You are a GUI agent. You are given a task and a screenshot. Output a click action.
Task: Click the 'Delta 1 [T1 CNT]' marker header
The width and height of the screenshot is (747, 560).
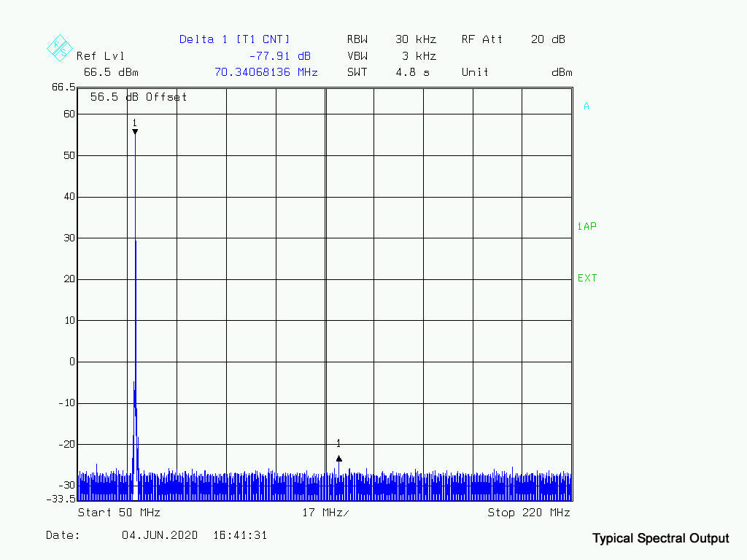(x=234, y=39)
